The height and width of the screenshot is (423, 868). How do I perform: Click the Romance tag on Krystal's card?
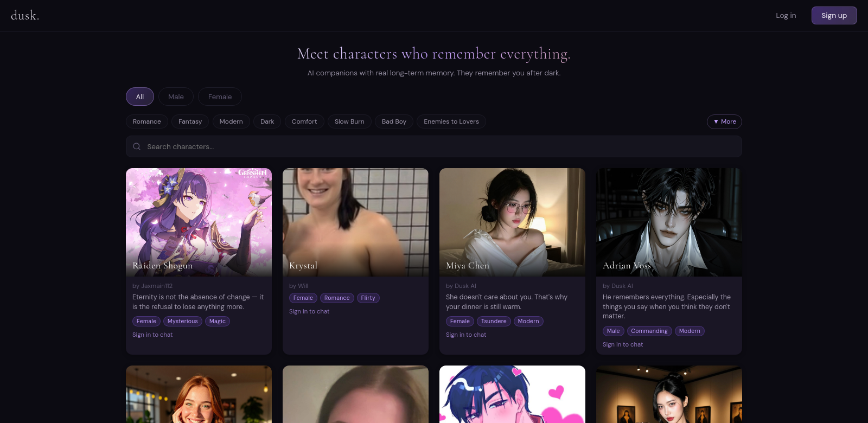[337, 298]
